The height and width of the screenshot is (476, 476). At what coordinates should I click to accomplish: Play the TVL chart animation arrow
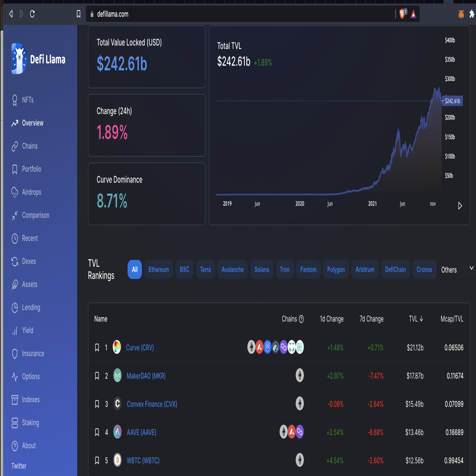pyautogui.click(x=460, y=206)
